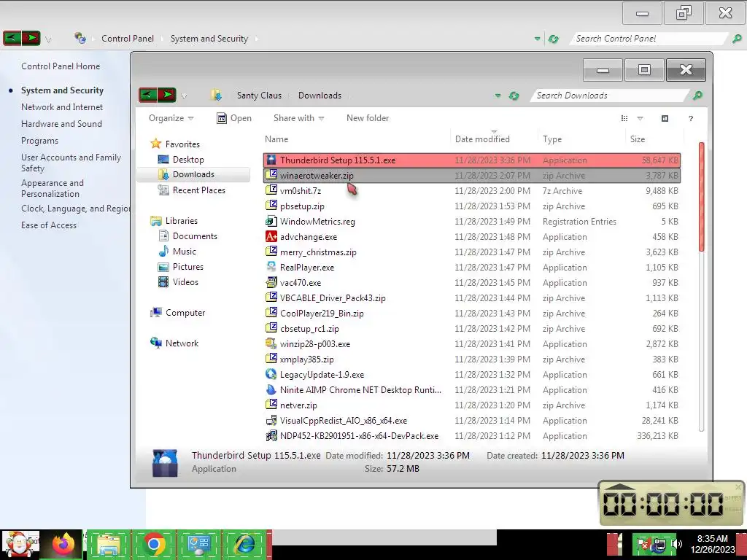Click the RealPlayer.exe file icon
The image size is (747, 560).
click(x=271, y=267)
